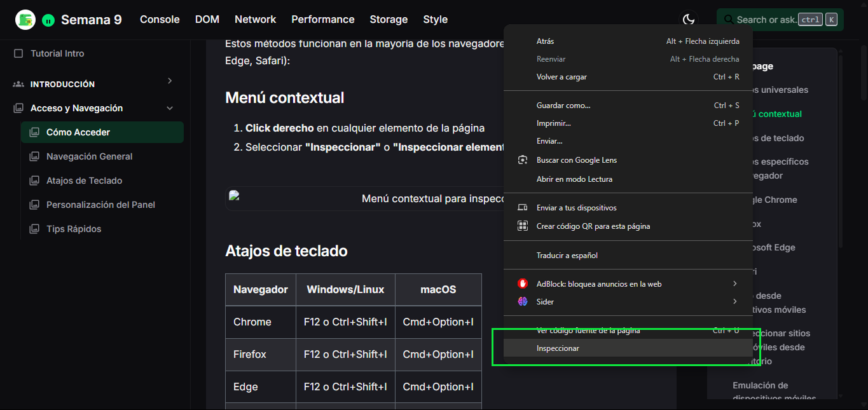Click the colorful Sider brain icon
The height and width of the screenshot is (410, 868).
(x=523, y=301)
